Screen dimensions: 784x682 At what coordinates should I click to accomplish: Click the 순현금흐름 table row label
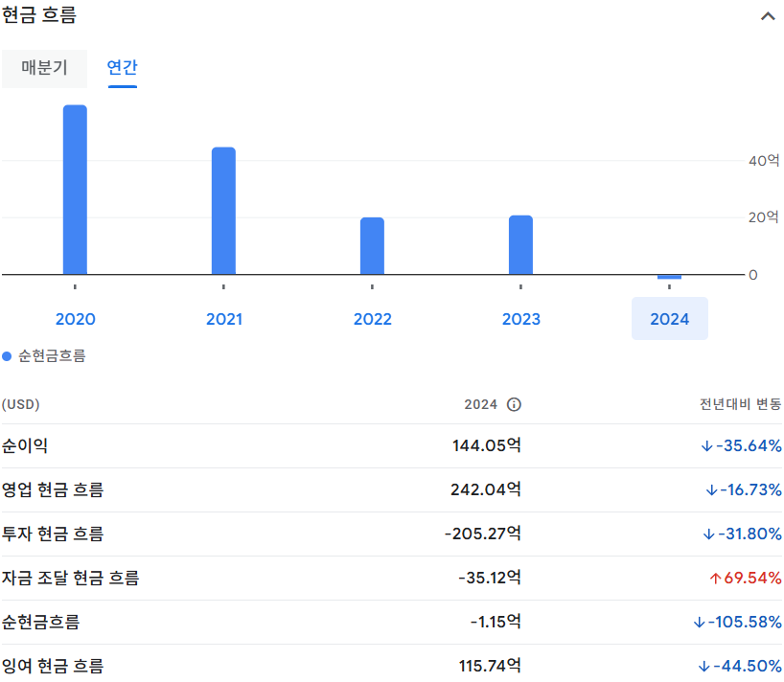click(40, 622)
